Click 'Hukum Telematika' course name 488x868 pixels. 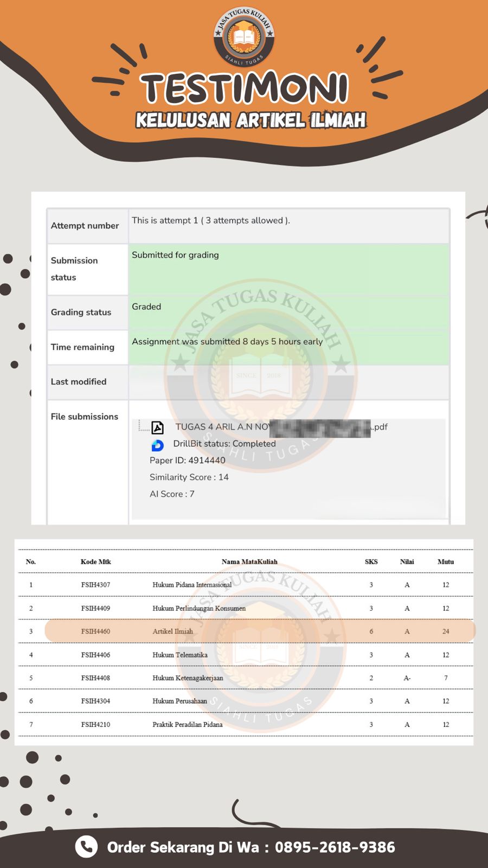pyautogui.click(x=180, y=655)
